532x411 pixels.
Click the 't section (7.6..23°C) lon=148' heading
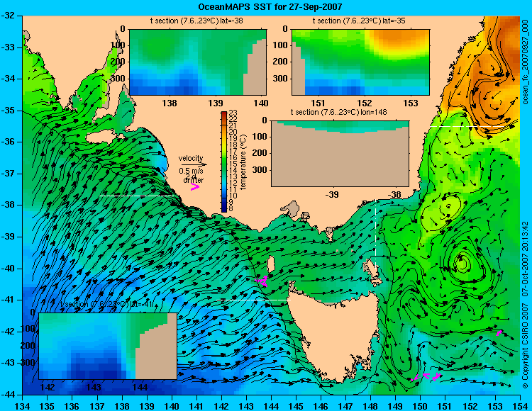(x=338, y=112)
